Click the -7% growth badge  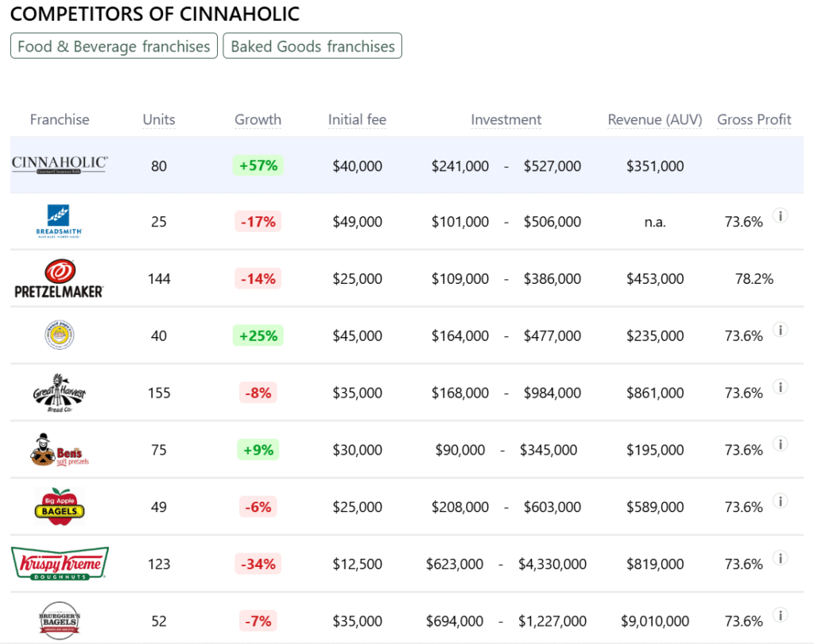click(258, 621)
